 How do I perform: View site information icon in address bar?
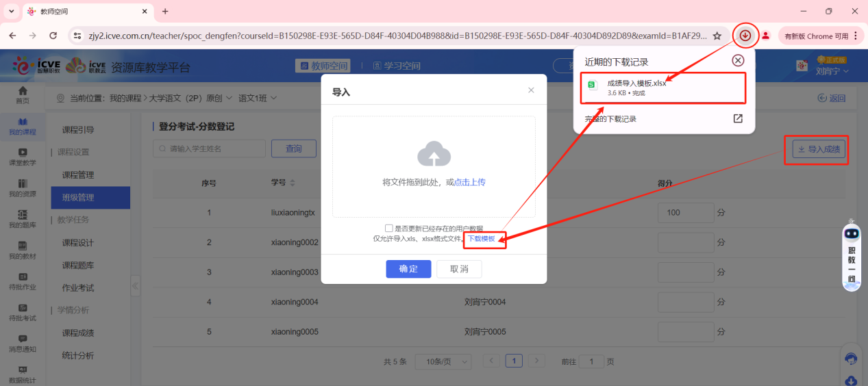tap(77, 36)
